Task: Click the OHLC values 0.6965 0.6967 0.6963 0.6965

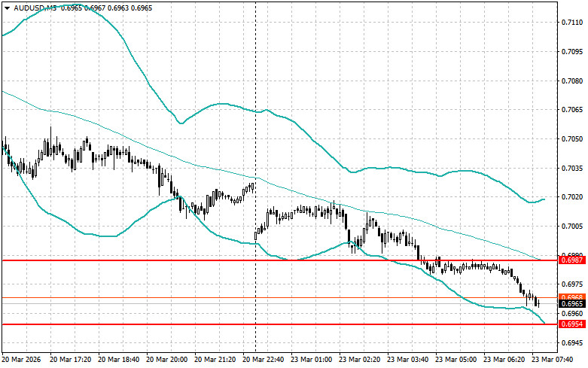Action: 106,8
